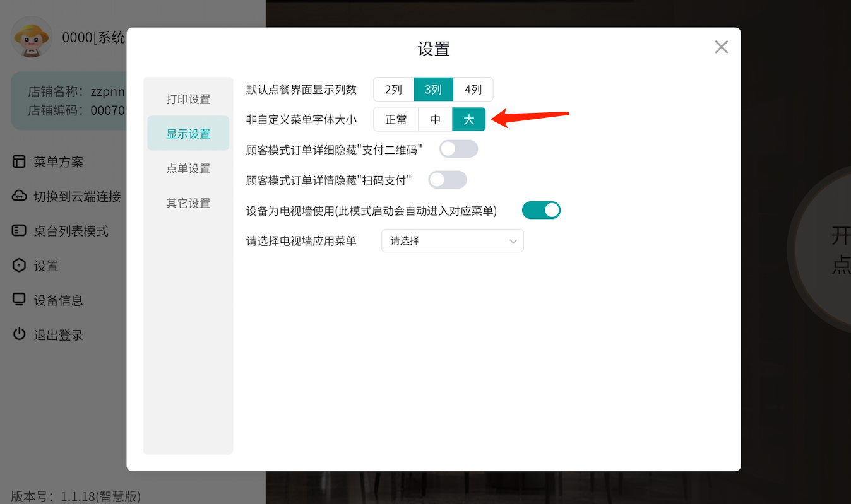Set menu font size to 正常

tap(396, 119)
